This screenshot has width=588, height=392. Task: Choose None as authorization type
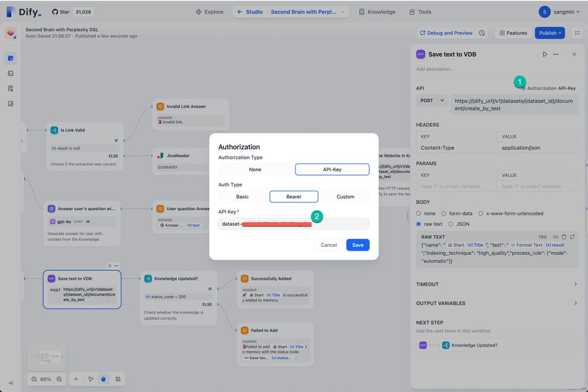tap(255, 169)
